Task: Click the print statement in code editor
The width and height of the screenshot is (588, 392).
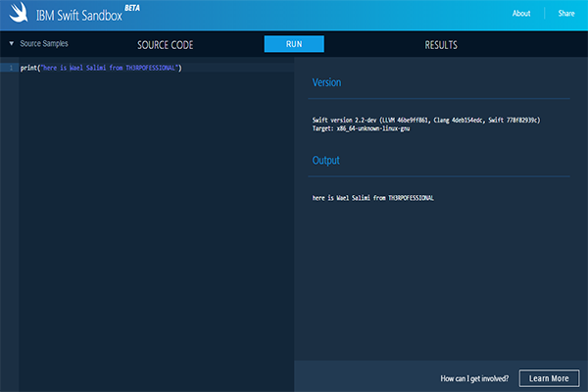Action: coord(101,68)
